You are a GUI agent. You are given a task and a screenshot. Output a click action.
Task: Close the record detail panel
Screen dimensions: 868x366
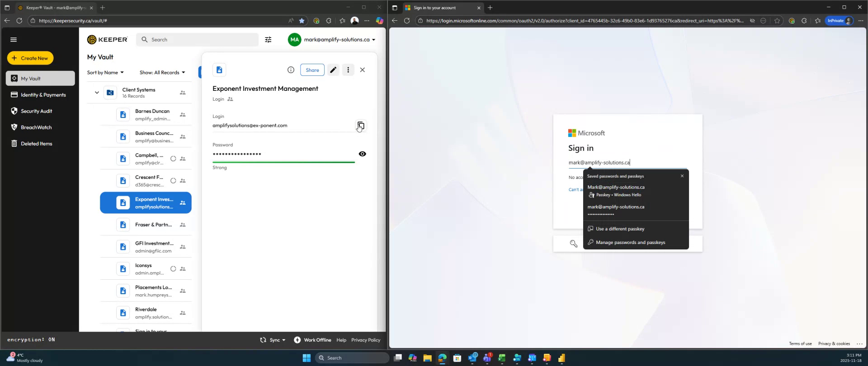point(362,70)
